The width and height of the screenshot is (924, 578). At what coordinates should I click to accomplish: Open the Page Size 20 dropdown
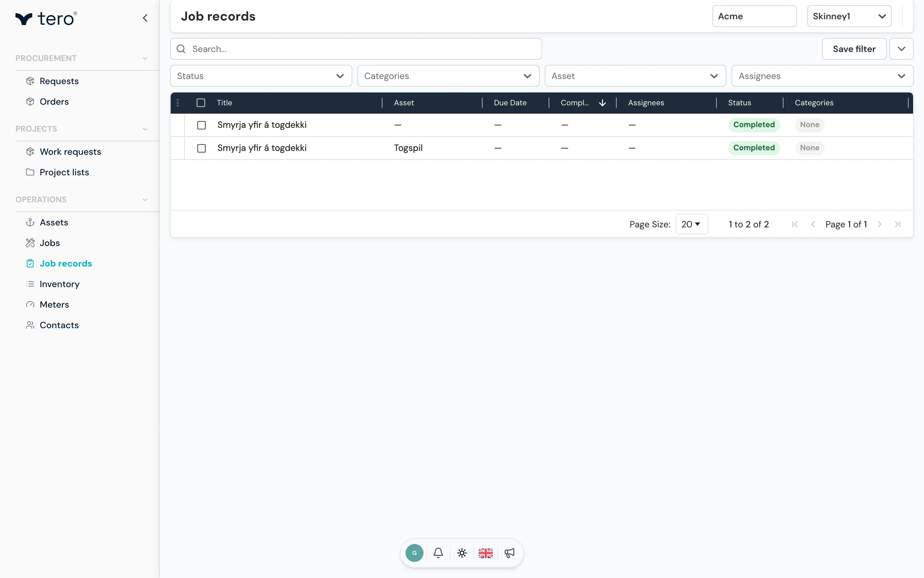pyautogui.click(x=692, y=224)
